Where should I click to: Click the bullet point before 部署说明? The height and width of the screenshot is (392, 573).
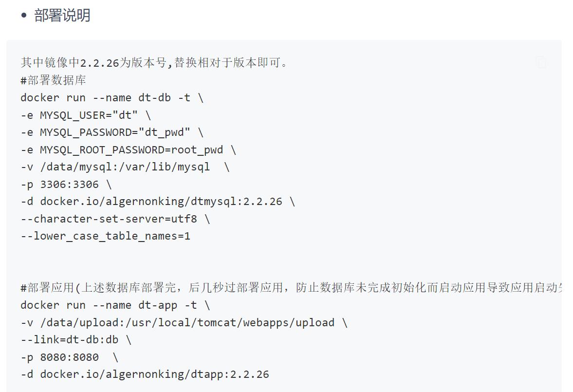click(x=24, y=16)
